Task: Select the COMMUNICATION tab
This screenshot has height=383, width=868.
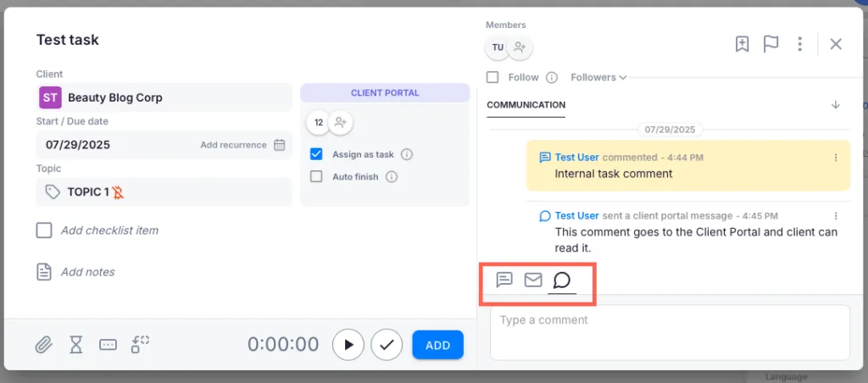Action: (x=526, y=104)
